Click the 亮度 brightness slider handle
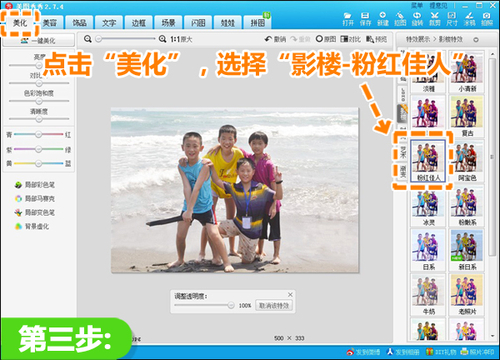Screen dimensions: 500x360 pyautogui.click(x=39, y=65)
